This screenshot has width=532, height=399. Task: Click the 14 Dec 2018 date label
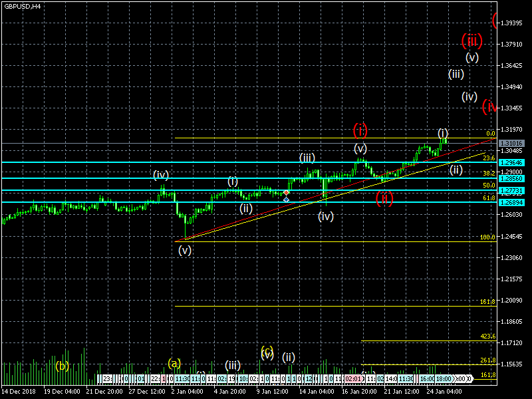[19, 392]
